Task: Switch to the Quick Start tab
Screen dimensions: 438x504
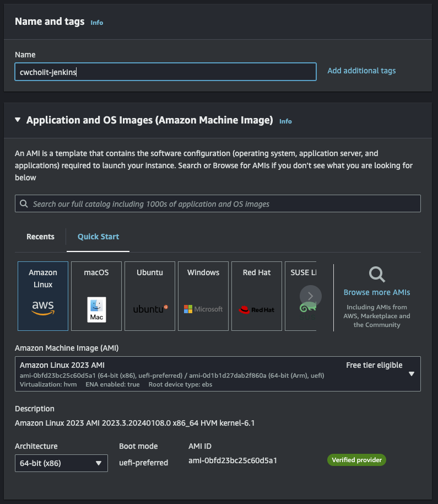Action: tap(98, 237)
